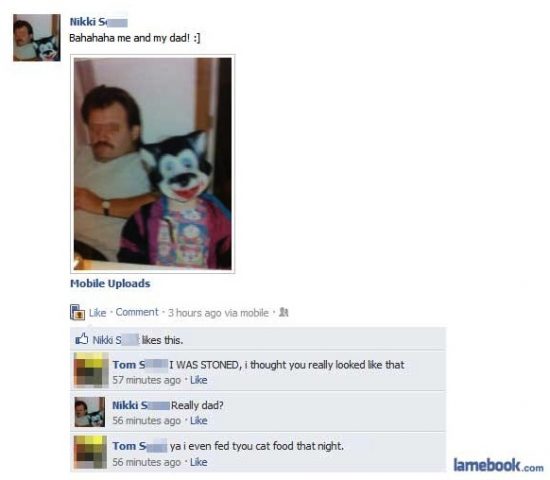
Task: Click Comment link under the photo
Action: click(137, 312)
